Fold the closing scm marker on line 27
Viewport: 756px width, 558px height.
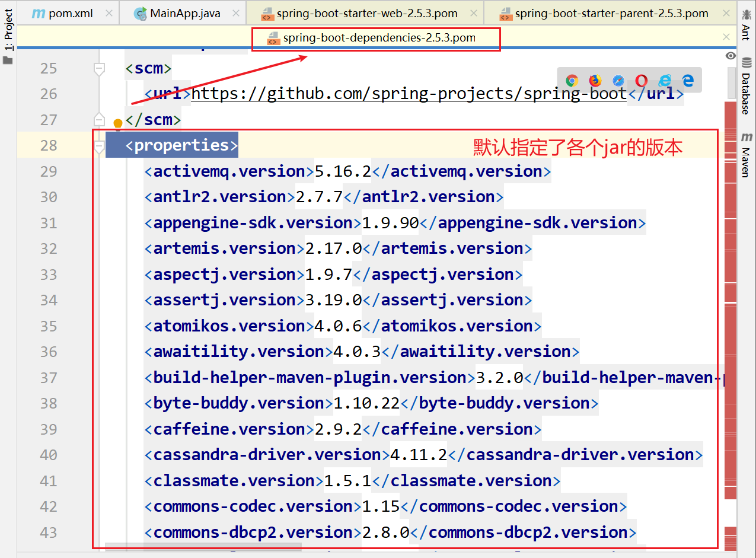pyautogui.click(x=99, y=120)
